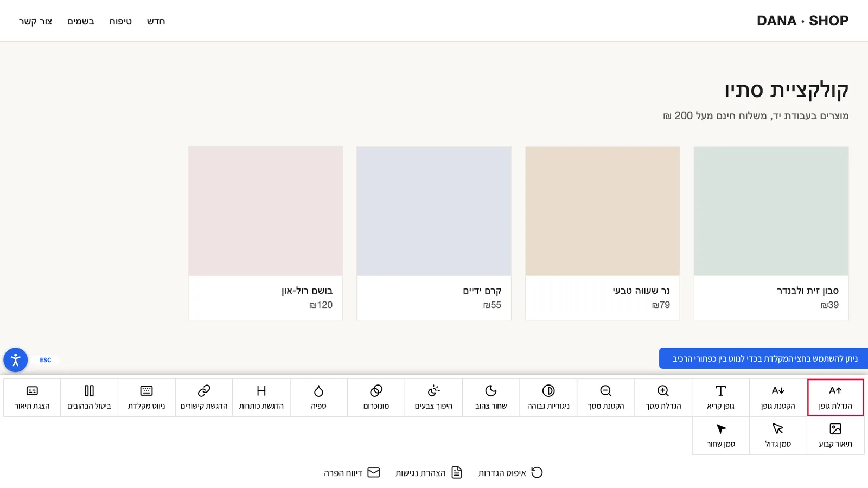Image resolution: width=868 pixels, height=488 pixels.
Task: Toggle שחור צהוב (black yellow) mode
Action: (x=491, y=397)
